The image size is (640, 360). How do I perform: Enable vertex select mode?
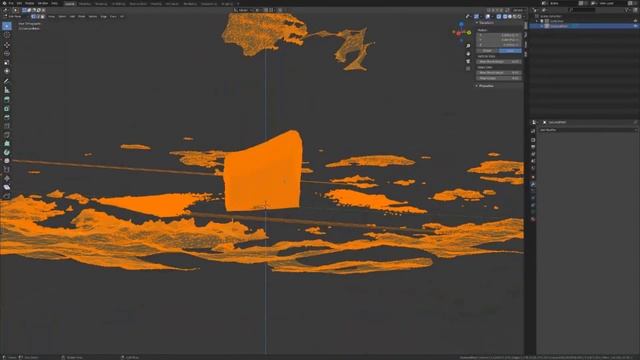[x=33, y=16]
